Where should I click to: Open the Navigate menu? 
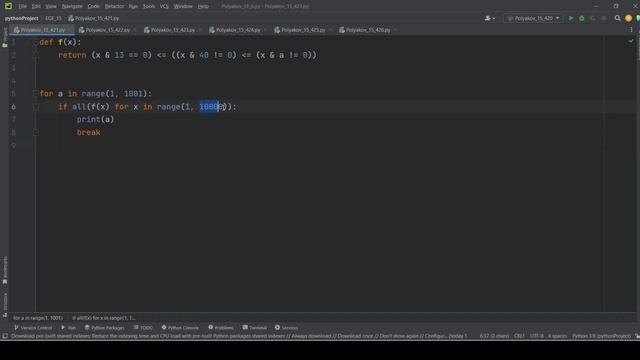72,6
